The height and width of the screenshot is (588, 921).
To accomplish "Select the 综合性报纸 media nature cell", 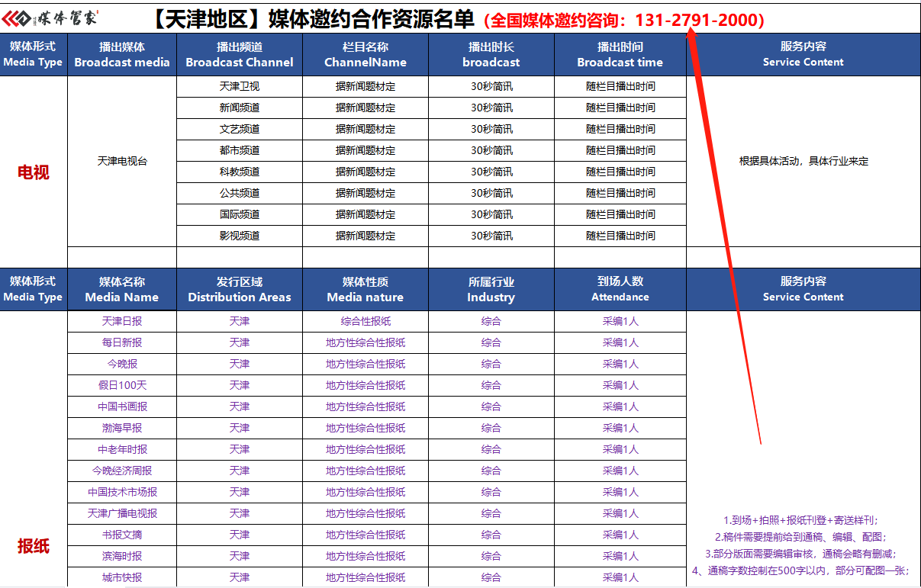I will click(366, 321).
